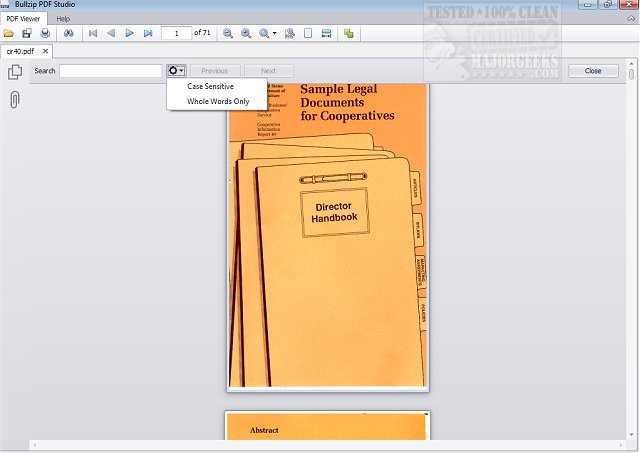
Task: Go to the previous page
Action: [111, 33]
